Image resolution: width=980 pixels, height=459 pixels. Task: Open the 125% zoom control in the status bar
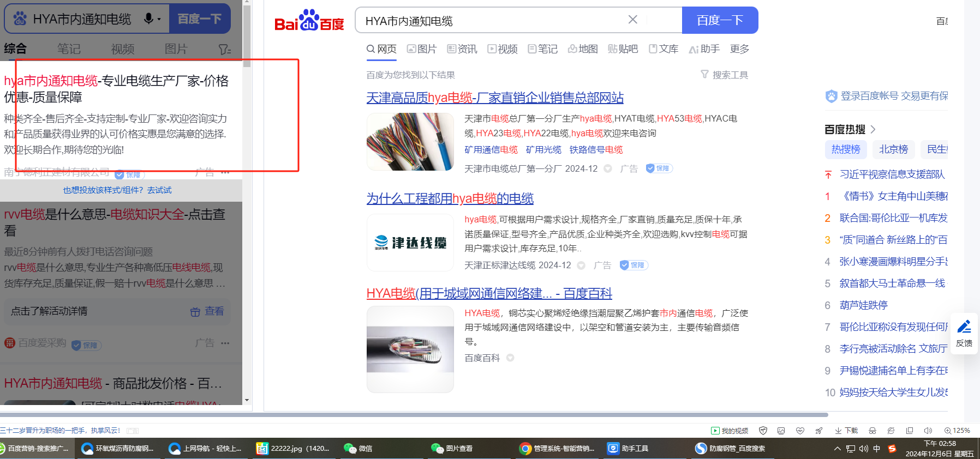point(957,431)
